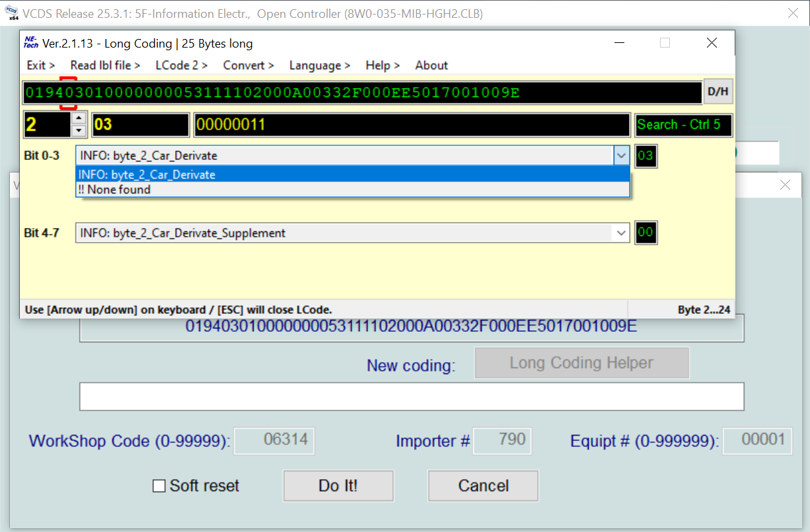
Task: Close the VCDS coding dialog behind
Action: click(785, 185)
